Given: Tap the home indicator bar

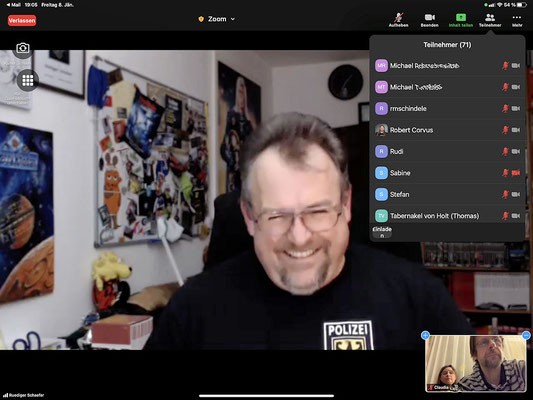Looking at the screenshot, I should [x=266, y=396].
